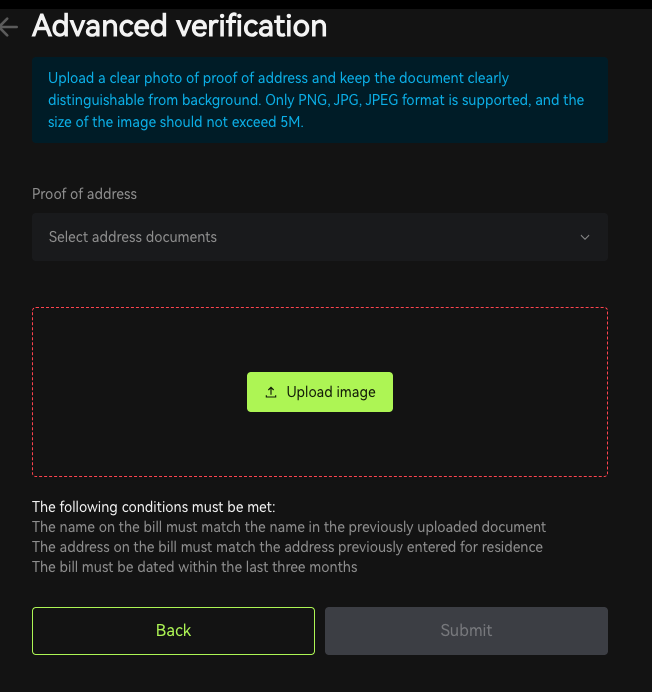Click the greyed-out Submit button
Screen dimensions: 652x692
[x=466, y=631]
